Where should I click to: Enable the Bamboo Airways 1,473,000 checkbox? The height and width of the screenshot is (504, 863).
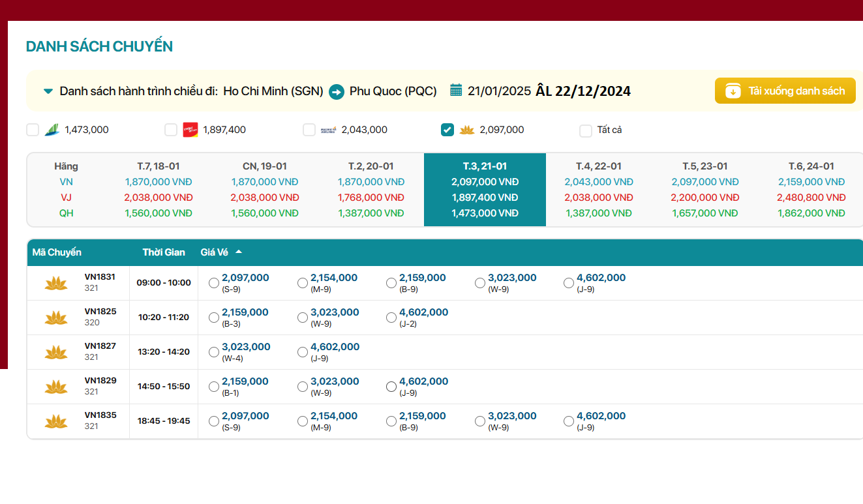coord(33,130)
